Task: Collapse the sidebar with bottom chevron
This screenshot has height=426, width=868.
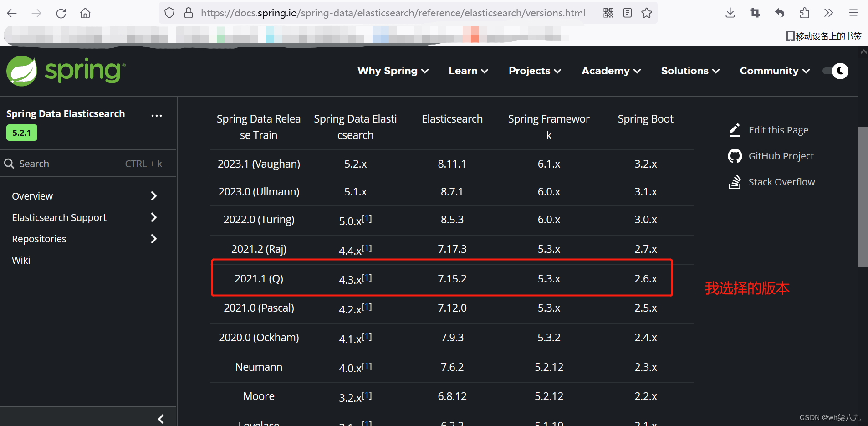Action: pos(161,419)
